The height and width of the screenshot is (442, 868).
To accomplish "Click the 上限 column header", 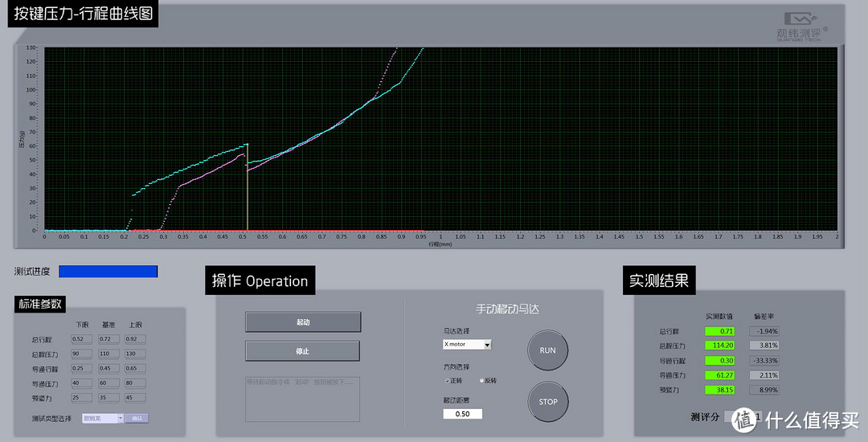I will (x=136, y=325).
